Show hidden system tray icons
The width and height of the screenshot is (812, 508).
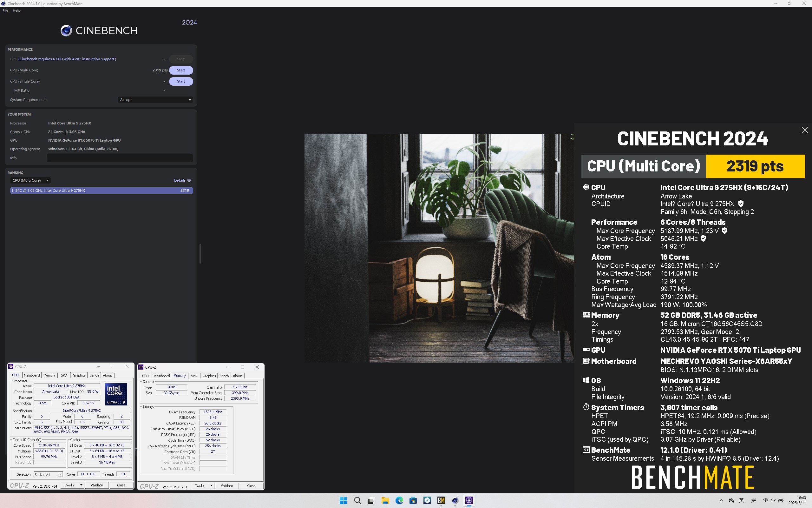pos(721,501)
